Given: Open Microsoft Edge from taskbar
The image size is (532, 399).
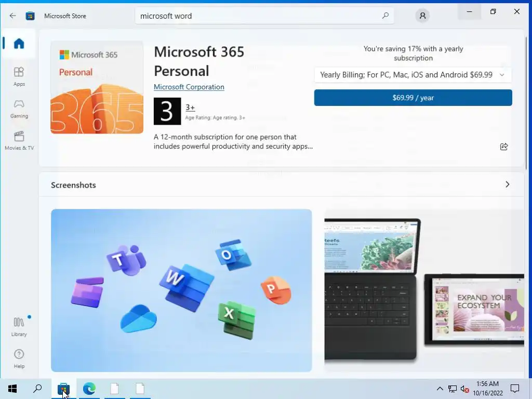Looking at the screenshot, I should point(89,389).
